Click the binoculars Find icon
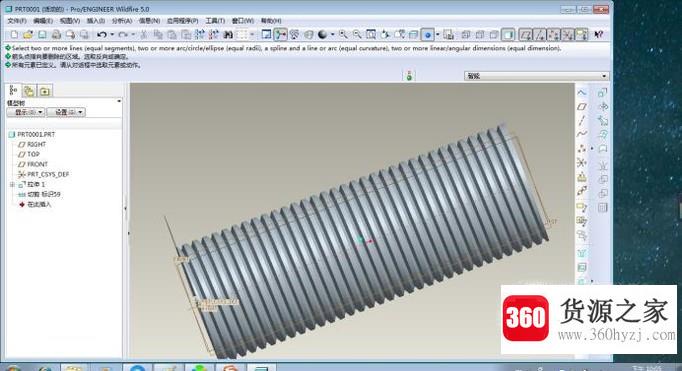682x371 pixels. (227, 34)
